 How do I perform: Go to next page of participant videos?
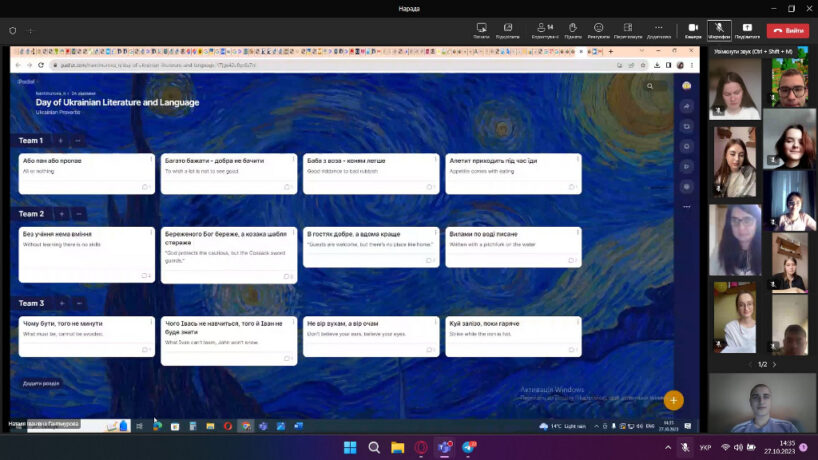(x=774, y=364)
